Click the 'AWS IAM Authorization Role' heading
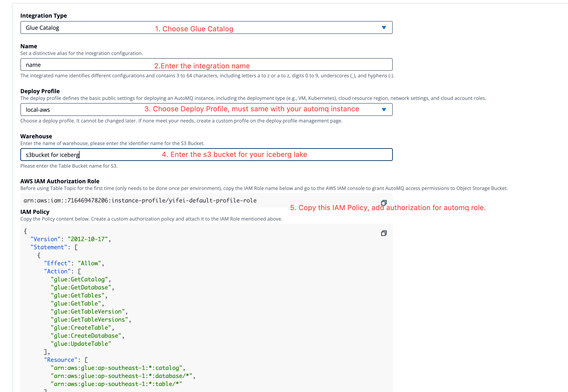The image size is (568, 392). [x=60, y=181]
